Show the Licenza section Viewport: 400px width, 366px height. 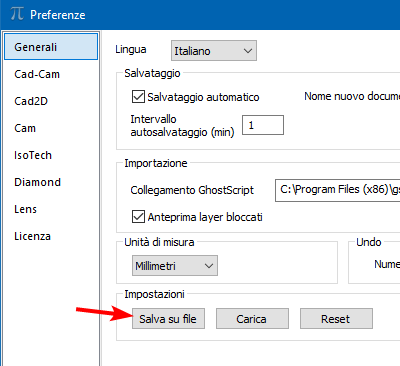pos(51,236)
